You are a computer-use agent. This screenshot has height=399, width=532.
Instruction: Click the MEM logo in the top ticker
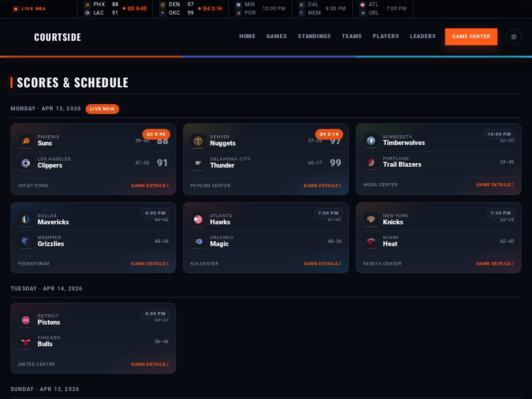[302, 13]
